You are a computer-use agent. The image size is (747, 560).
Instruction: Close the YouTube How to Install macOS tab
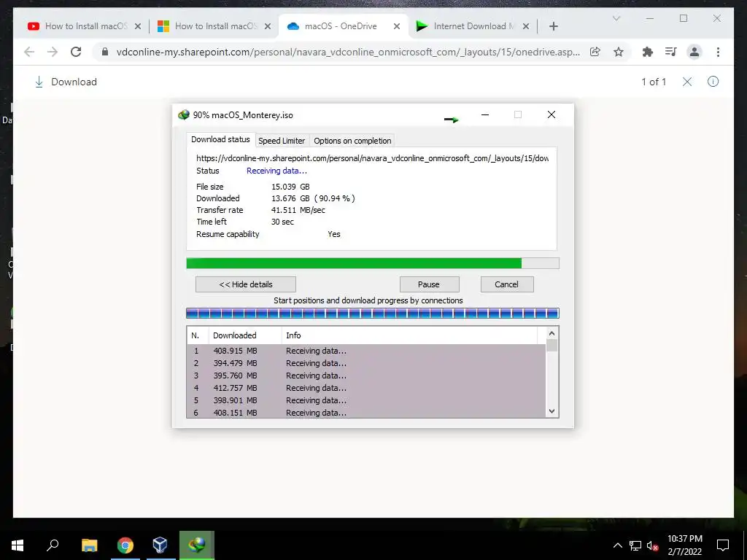click(138, 27)
